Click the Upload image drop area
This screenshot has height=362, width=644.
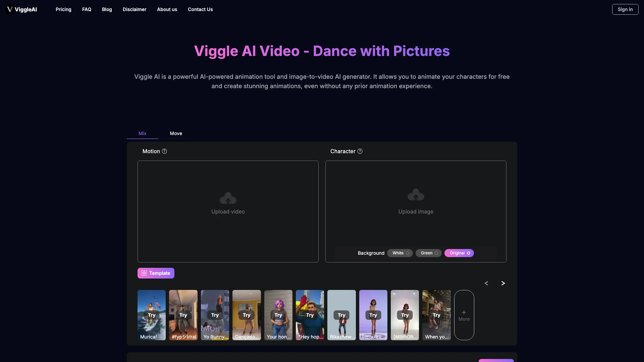coord(416,212)
